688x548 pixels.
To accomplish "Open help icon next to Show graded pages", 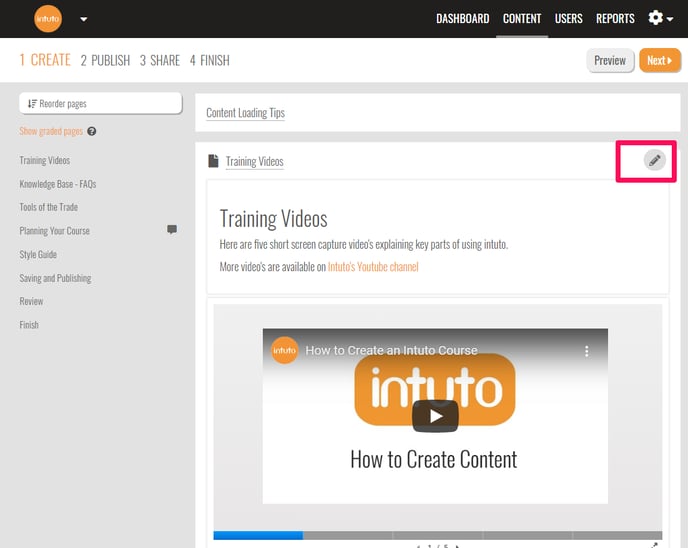I will pos(91,131).
